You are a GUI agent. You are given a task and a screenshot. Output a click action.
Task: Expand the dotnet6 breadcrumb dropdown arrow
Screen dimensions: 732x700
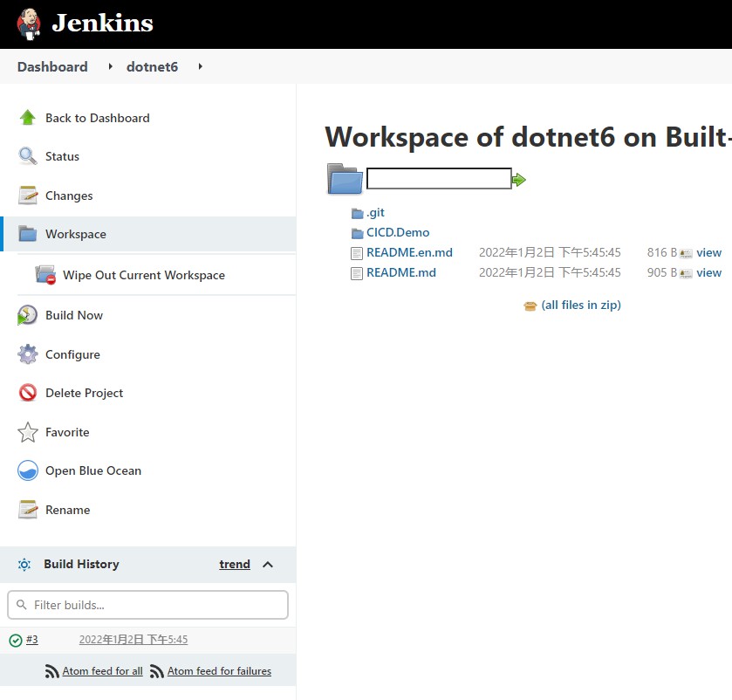point(200,66)
